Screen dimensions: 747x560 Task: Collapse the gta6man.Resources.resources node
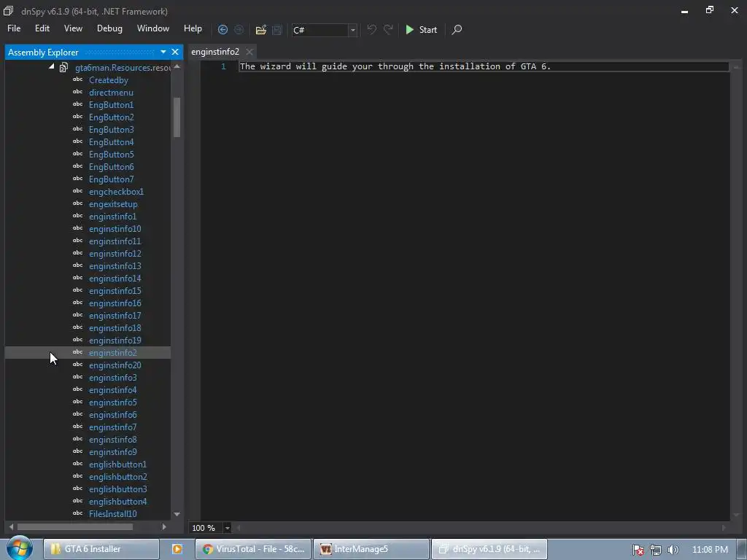[52, 67]
